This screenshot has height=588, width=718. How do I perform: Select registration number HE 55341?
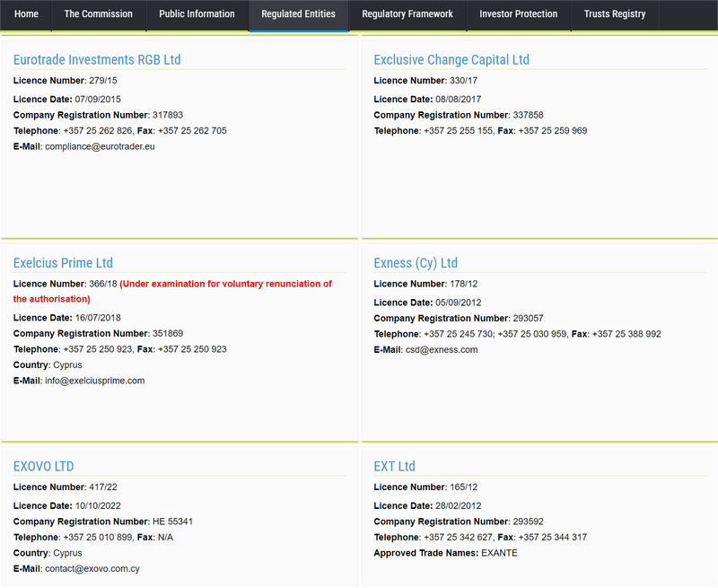(x=172, y=522)
